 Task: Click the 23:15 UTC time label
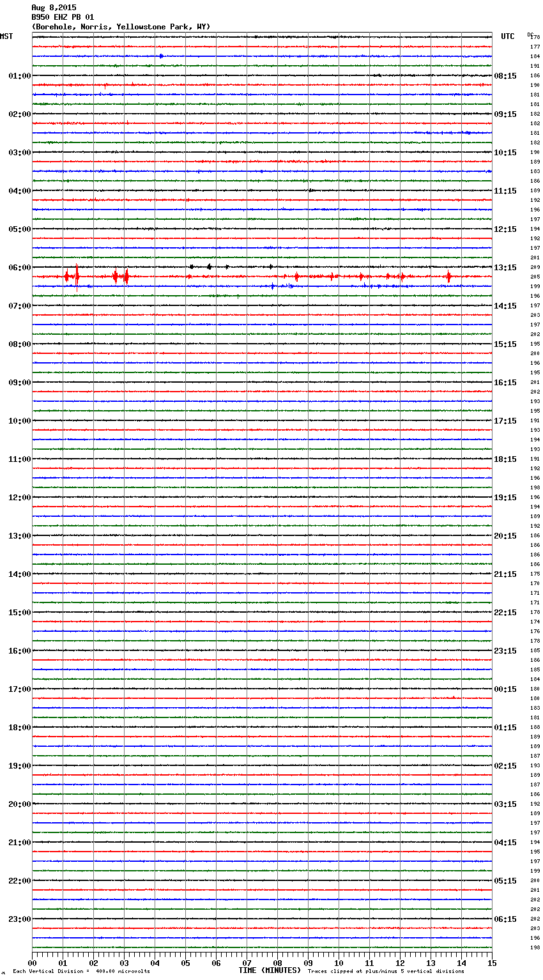click(505, 651)
